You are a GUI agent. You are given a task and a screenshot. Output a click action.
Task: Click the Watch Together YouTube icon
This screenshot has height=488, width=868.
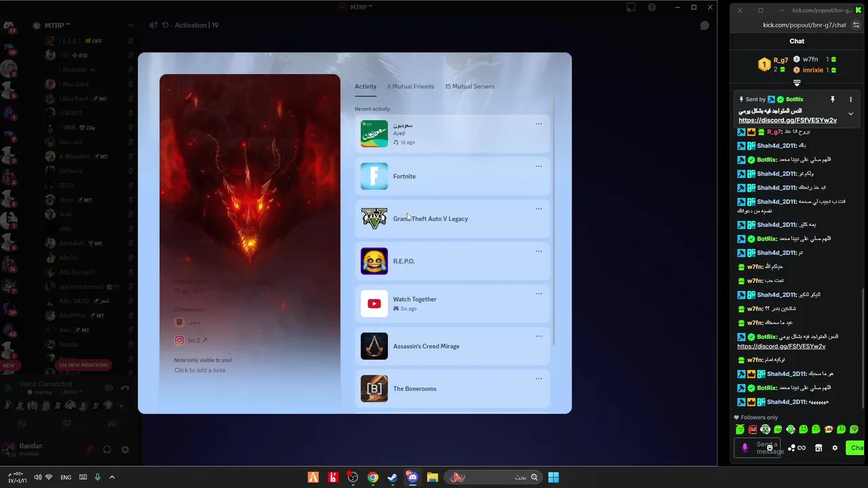point(374,304)
